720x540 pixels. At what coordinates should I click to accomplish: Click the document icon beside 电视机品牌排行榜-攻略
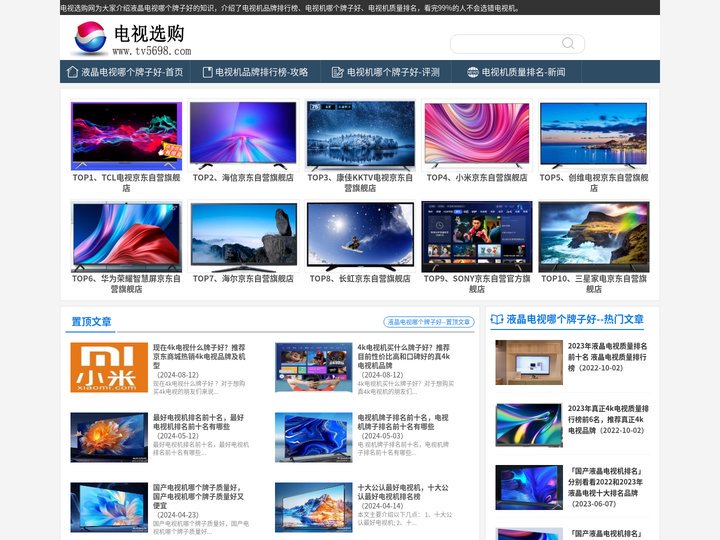click(208, 72)
